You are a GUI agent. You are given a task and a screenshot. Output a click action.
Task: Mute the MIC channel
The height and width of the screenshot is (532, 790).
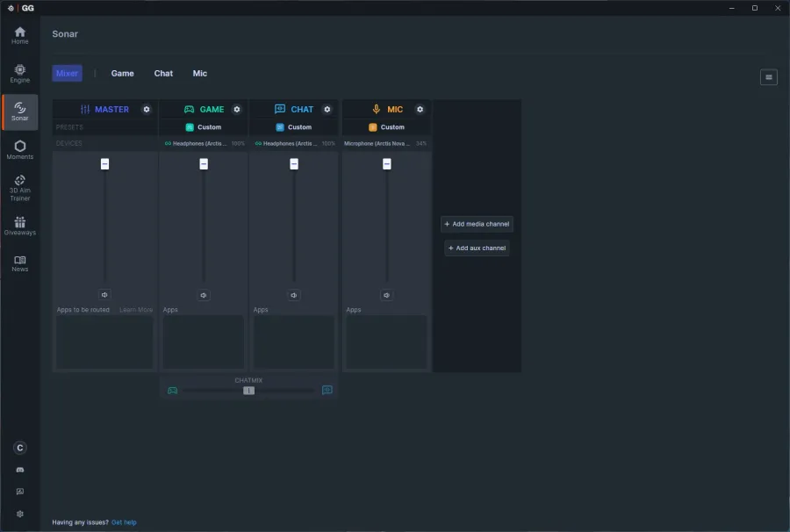coord(386,295)
